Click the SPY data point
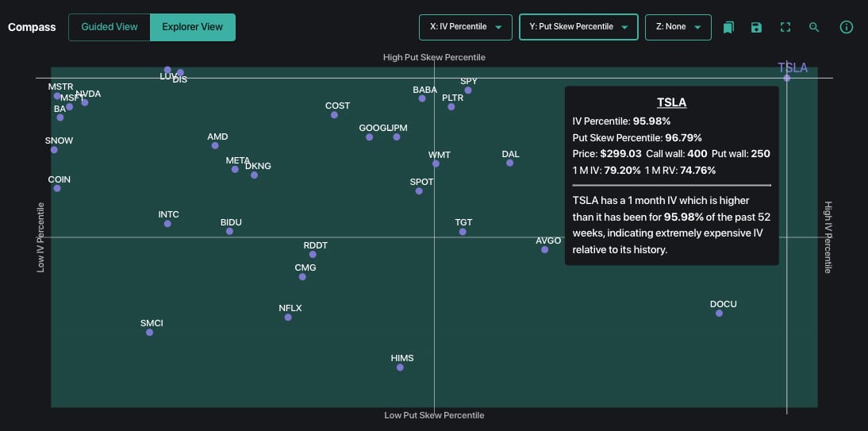The image size is (868, 431). (x=468, y=90)
